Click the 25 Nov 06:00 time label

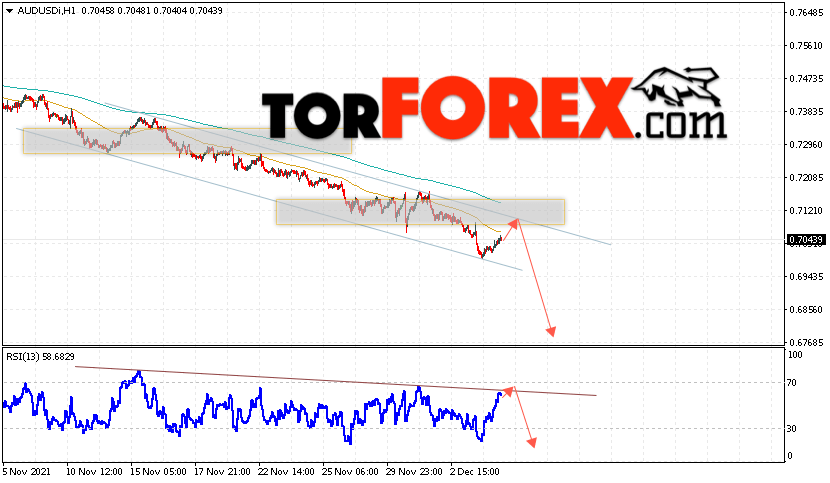pos(350,471)
